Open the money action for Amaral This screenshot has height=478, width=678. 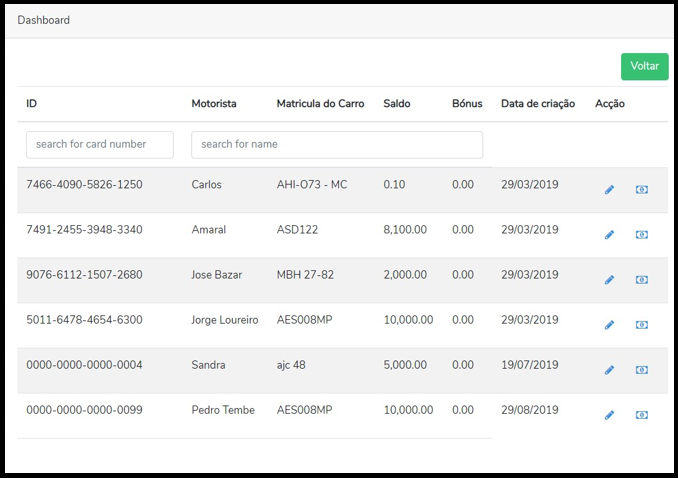tap(642, 235)
